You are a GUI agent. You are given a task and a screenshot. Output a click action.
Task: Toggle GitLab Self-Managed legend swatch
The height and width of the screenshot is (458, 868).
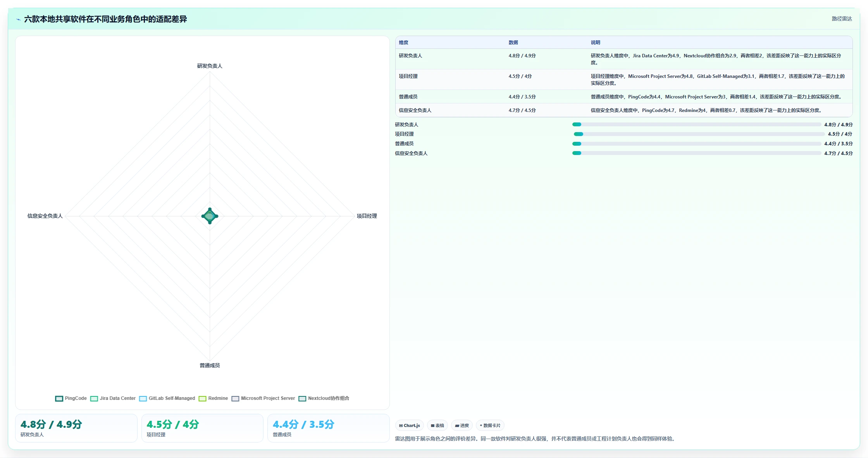pos(143,398)
